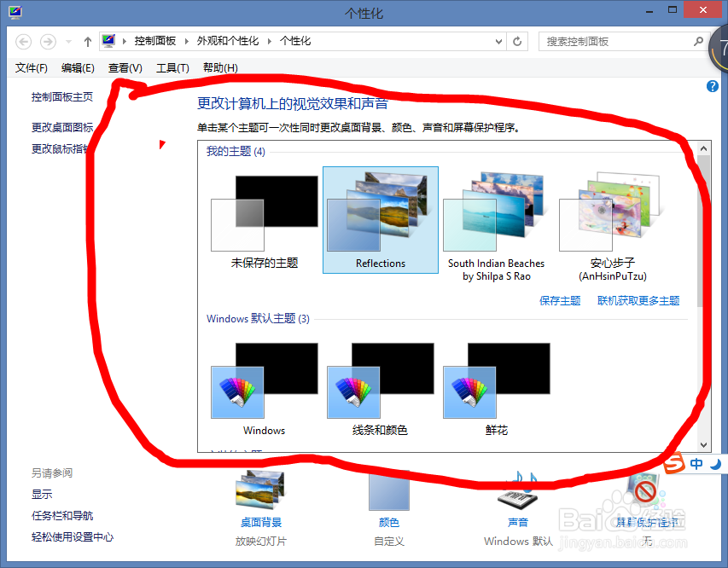Image resolution: width=728 pixels, height=568 pixels.
Task: Select the 鲜花 theme
Action: point(497,389)
